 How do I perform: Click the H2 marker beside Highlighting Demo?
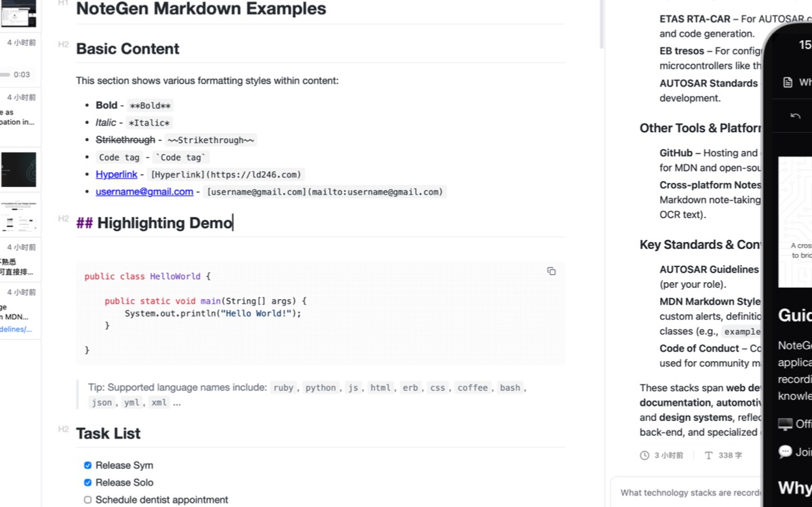tap(63, 218)
